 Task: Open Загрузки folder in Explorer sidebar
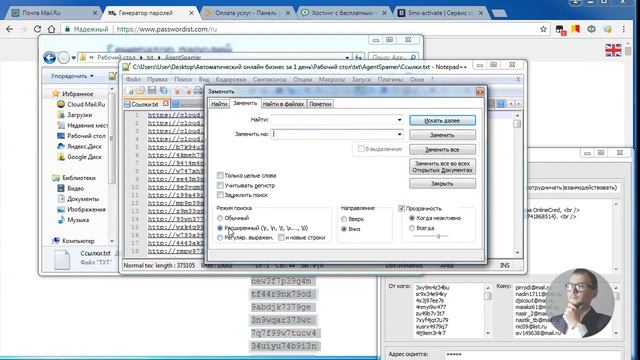[74, 115]
